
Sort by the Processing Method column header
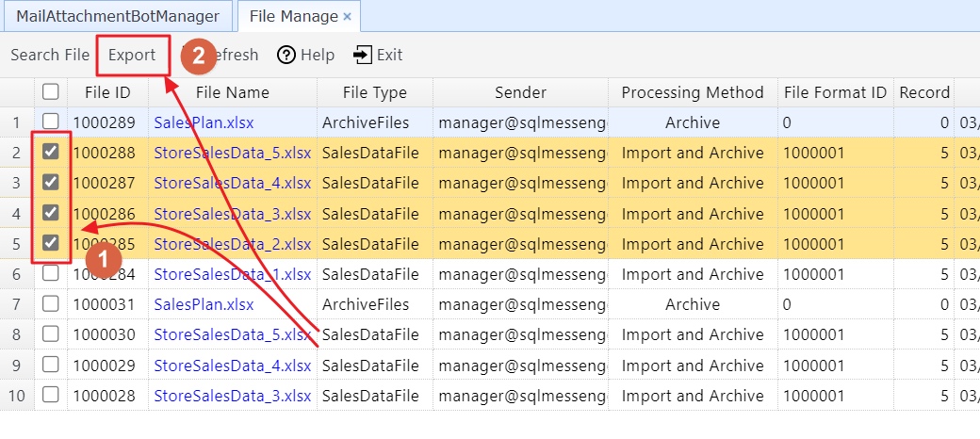(693, 92)
